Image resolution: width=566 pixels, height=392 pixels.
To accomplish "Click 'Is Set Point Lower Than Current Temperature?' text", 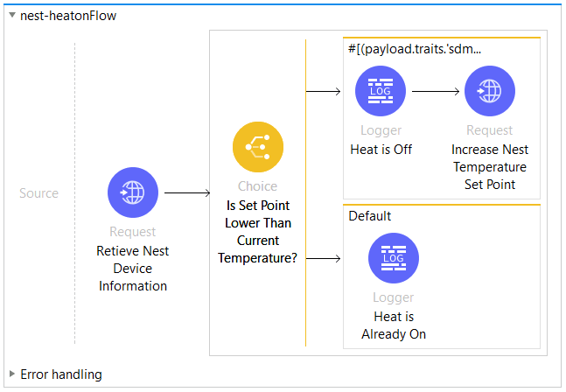I will 258,232.
